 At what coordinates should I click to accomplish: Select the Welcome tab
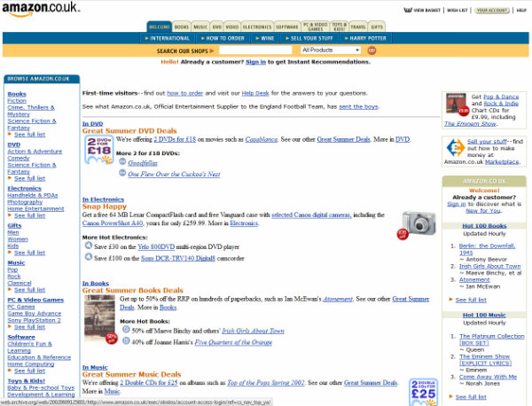pos(159,27)
